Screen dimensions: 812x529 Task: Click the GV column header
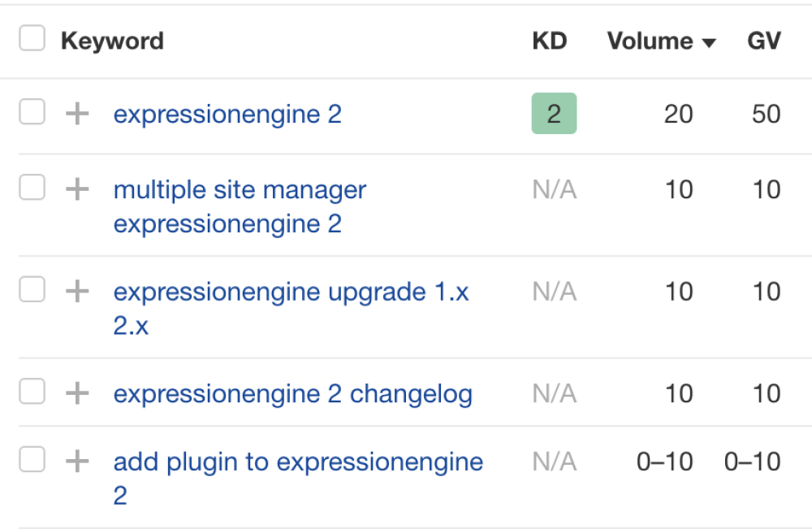pos(763,41)
